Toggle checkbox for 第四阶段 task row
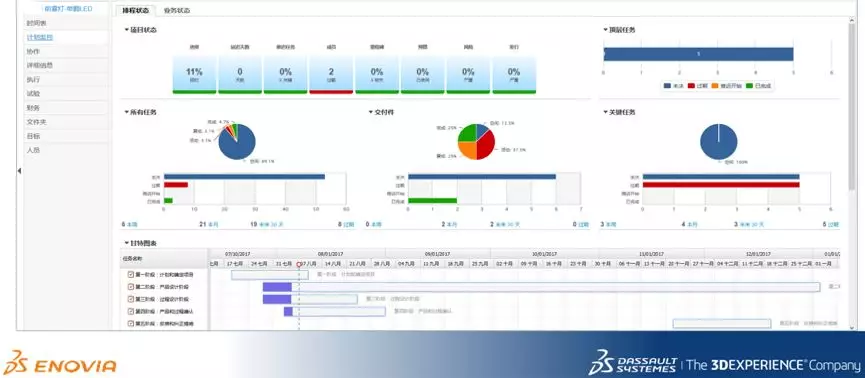Viewport: 865px width, 378px height. tap(131, 312)
